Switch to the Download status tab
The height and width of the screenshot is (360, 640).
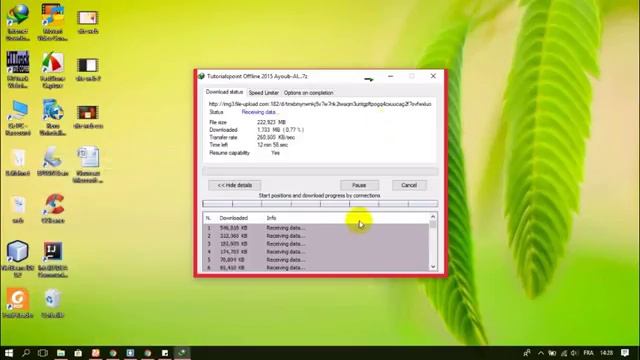point(224,92)
